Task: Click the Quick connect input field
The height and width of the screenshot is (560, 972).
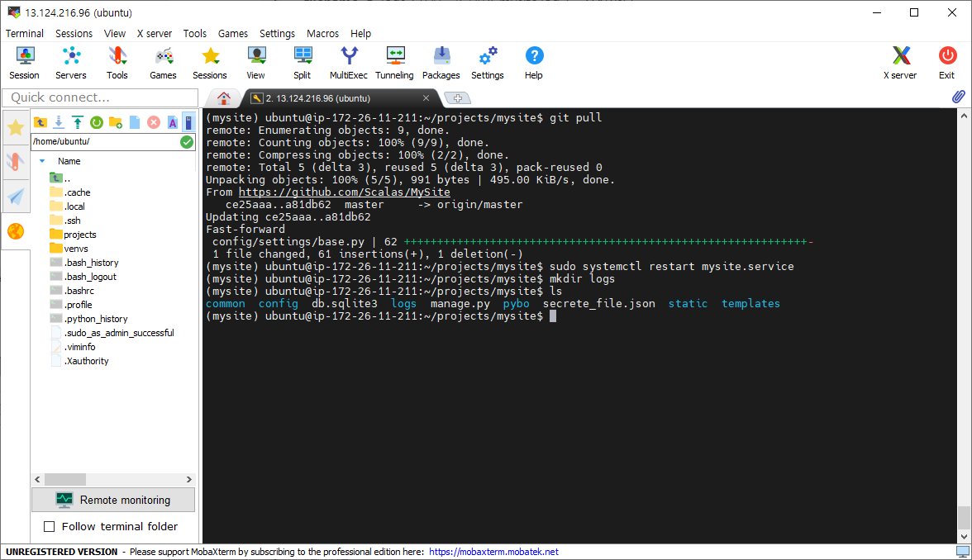Action: (100, 97)
